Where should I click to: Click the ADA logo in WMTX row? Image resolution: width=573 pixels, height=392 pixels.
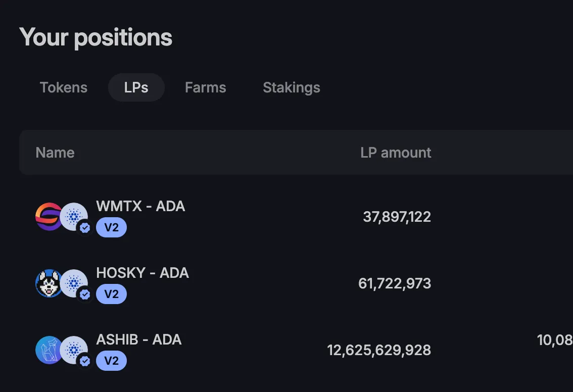coord(74,217)
